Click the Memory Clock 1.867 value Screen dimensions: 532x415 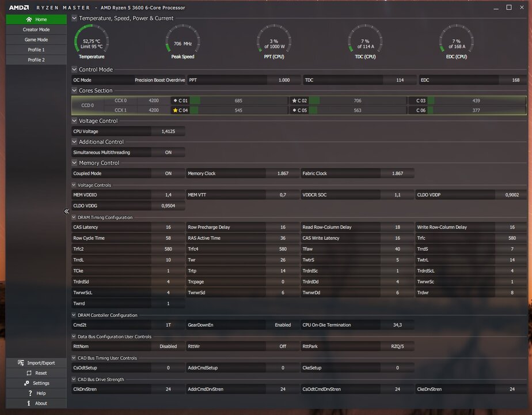click(283, 173)
